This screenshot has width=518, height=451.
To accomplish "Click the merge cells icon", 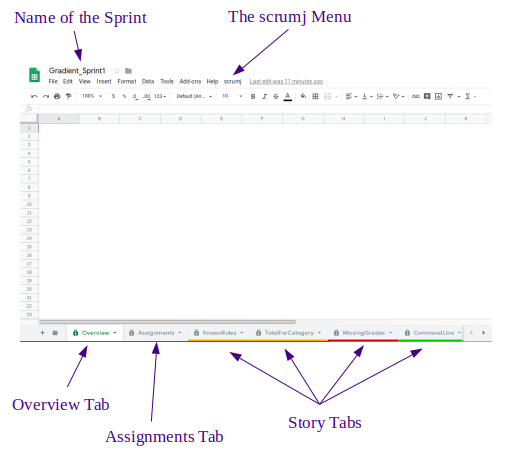I will tap(327, 96).
